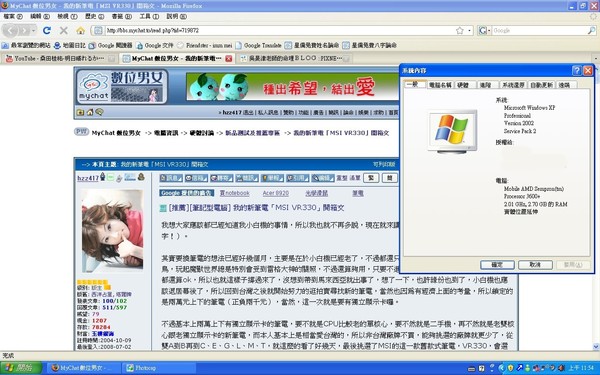Click the folder icon in forum navigation bar
This screenshot has height=375, width=600.
click(x=80, y=112)
